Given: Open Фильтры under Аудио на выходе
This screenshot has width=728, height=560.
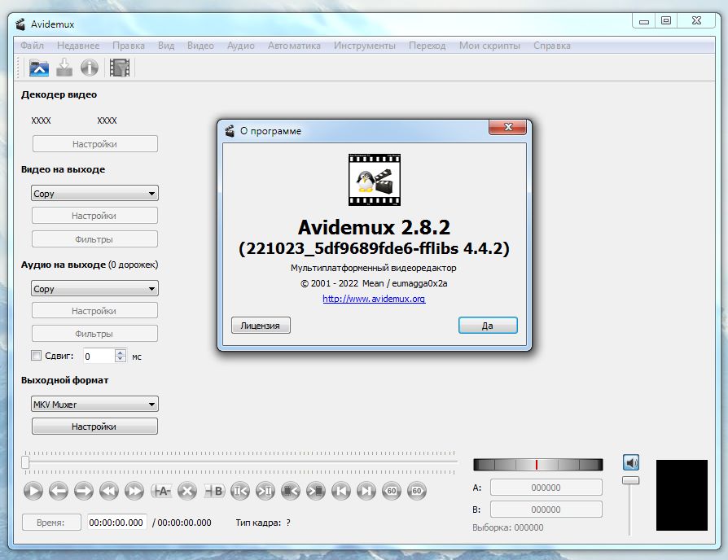Looking at the screenshot, I should (x=94, y=334).
